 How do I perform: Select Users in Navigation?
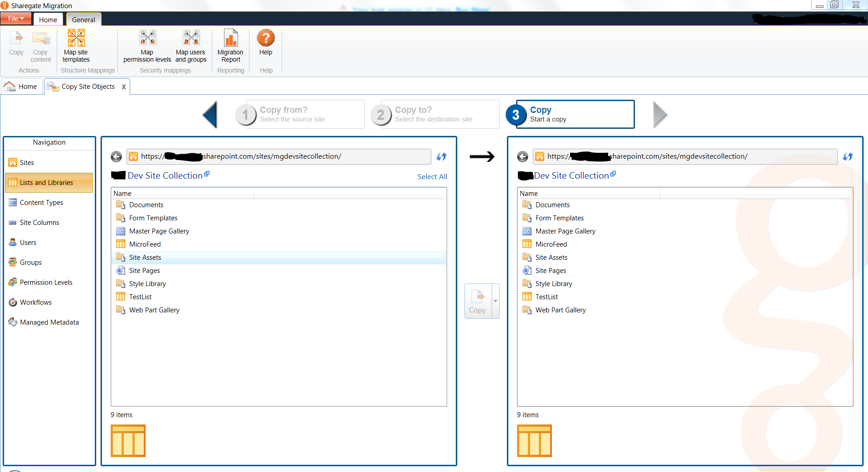tap(49, 243)
